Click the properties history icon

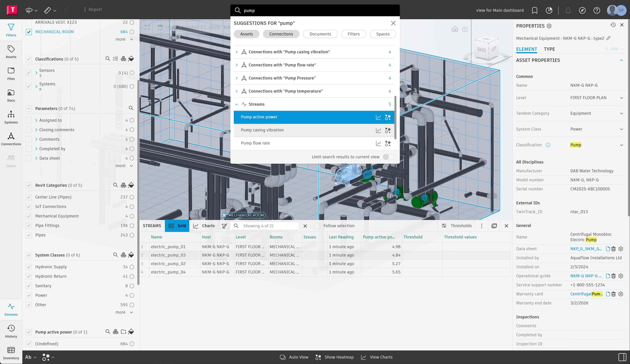pyautogui.click(x=613, y=25)
